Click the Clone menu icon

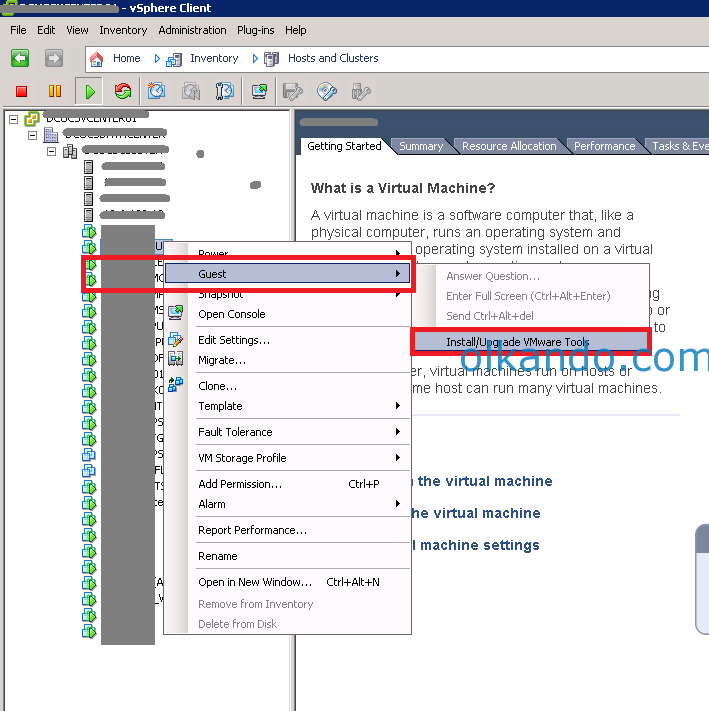point(175,385)
